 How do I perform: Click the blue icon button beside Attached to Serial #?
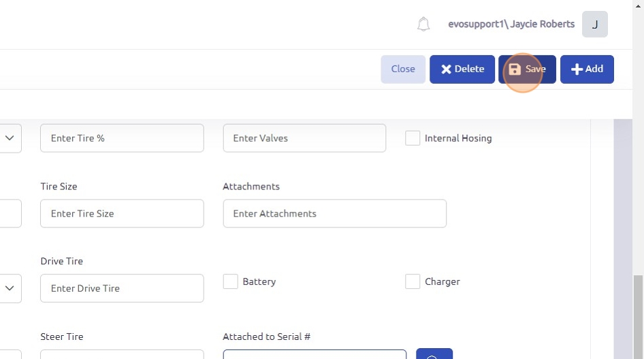(434, 354)
